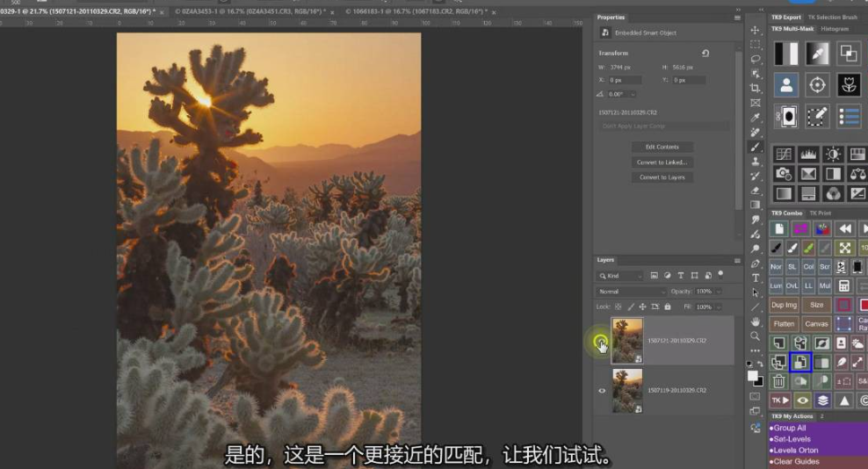Select the Hand tool
The width and height of the screenshot is (868, 469).
[x=755, y=321]
